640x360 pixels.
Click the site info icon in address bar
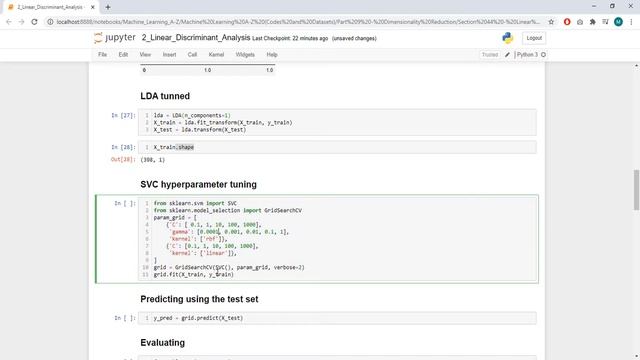[50, 22]
